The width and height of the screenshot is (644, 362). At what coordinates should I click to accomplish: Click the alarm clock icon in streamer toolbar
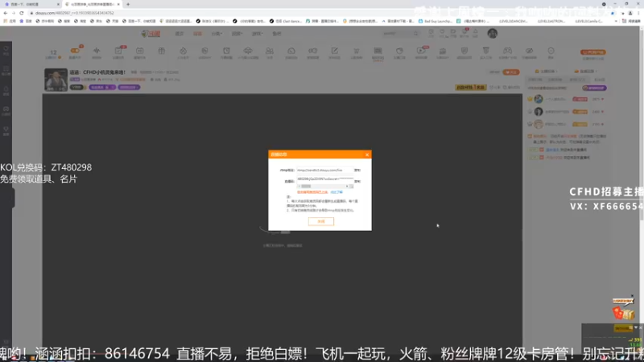pos(226,51)
